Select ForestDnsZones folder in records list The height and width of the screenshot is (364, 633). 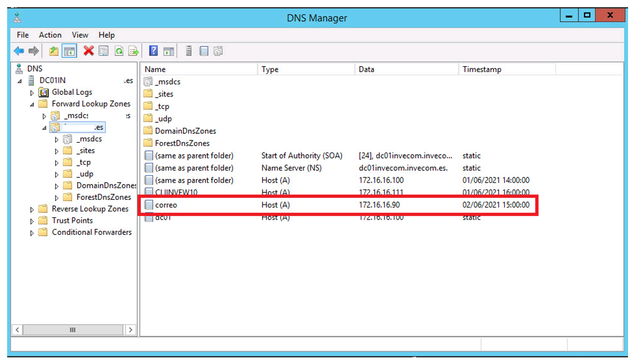tap(182, 143)
